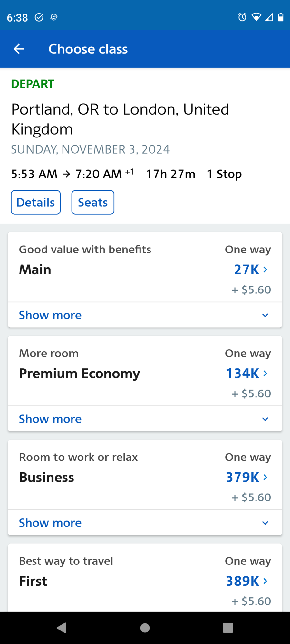Expand Show more under Premium Economy

point(50,419)
